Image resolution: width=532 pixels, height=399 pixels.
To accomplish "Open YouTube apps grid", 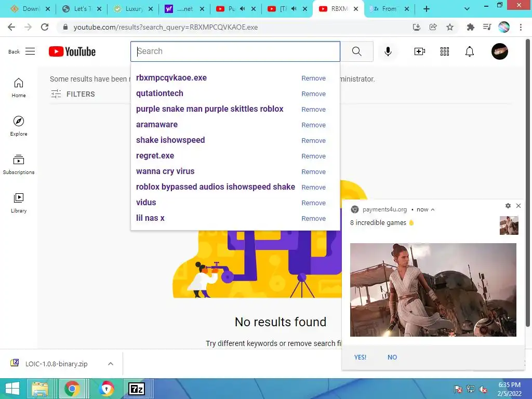I will pos(445,51).
